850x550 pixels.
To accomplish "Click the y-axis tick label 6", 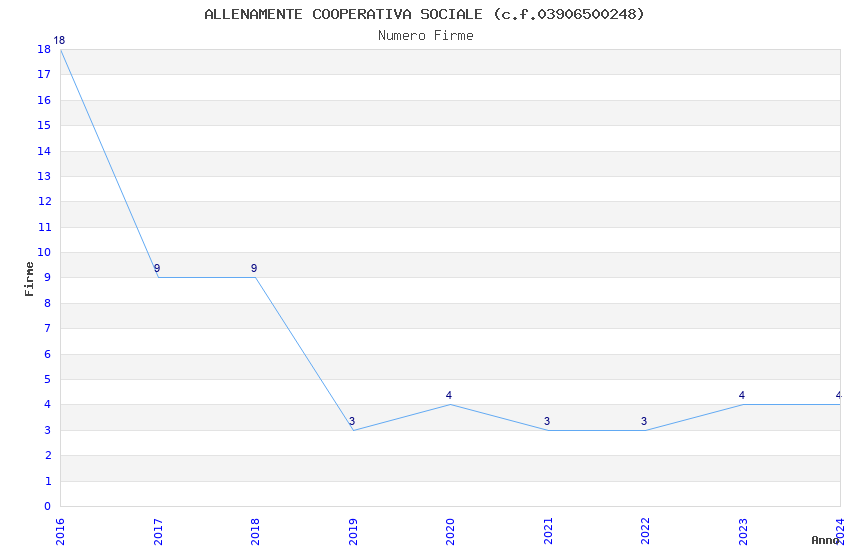I will tap(48, 354).
